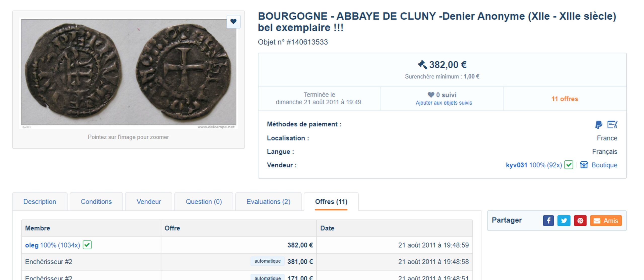The image size is (644, 280).
Task: Open bidder oleg's profile link
Action: (x=32, y=245)
